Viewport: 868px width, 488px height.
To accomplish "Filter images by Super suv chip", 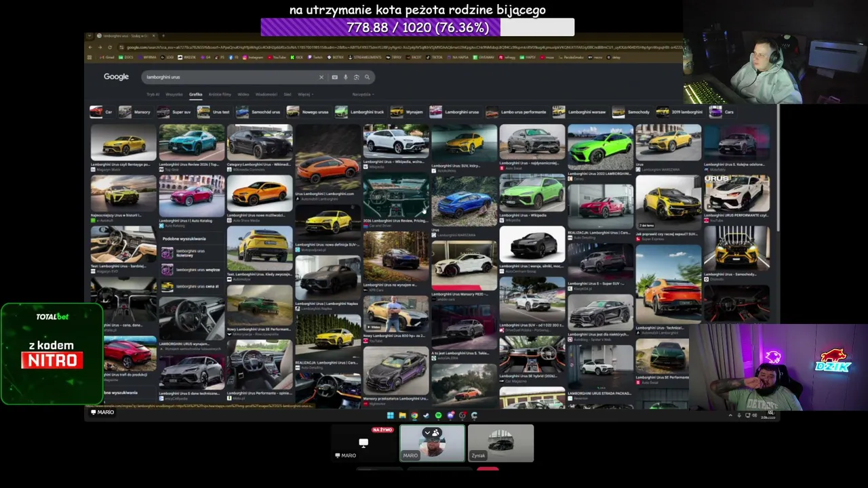I will point(174,112).
